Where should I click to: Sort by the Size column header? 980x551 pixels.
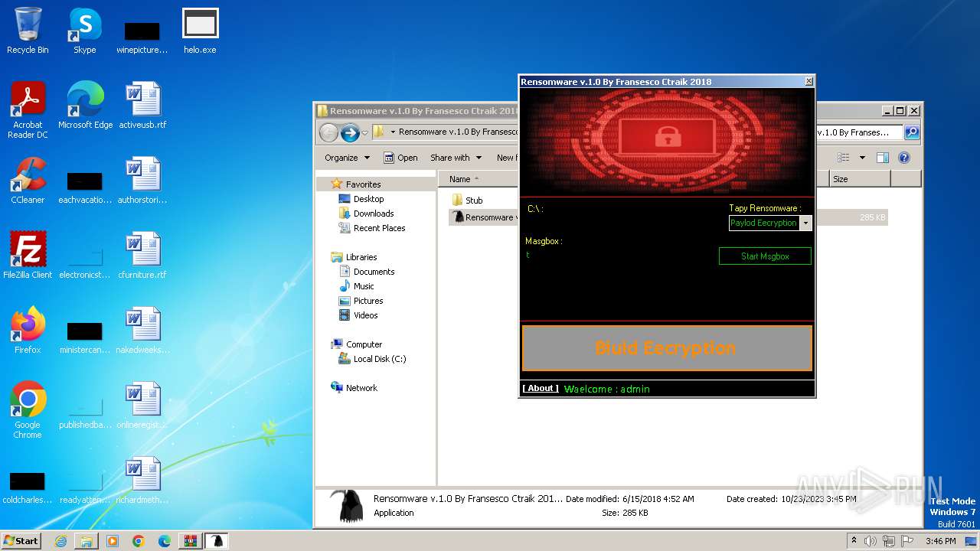pos(861,179)
